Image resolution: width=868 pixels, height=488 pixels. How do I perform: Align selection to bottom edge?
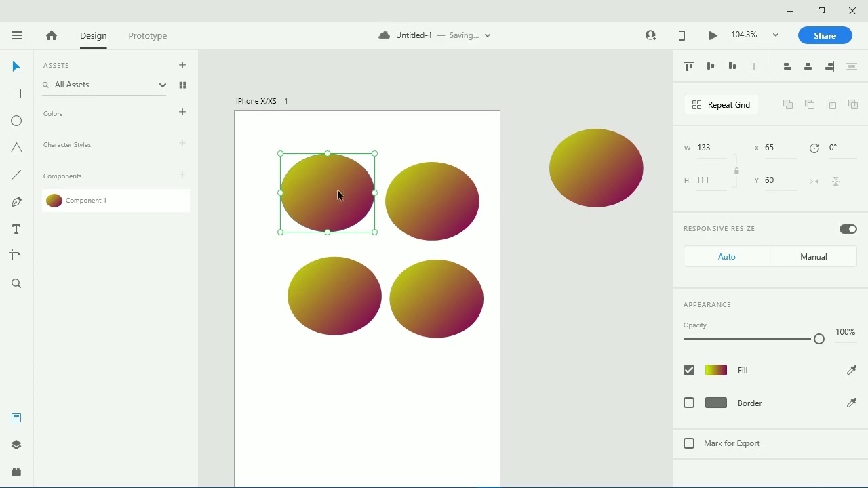click(x=732, y=66)
